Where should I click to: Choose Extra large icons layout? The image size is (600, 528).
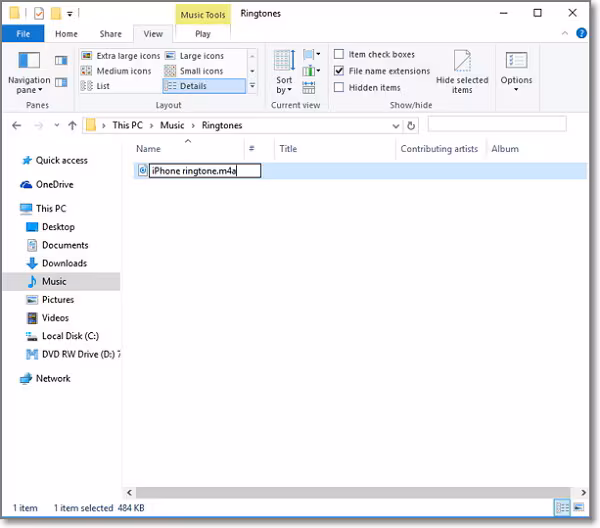(x=121, y=56)
